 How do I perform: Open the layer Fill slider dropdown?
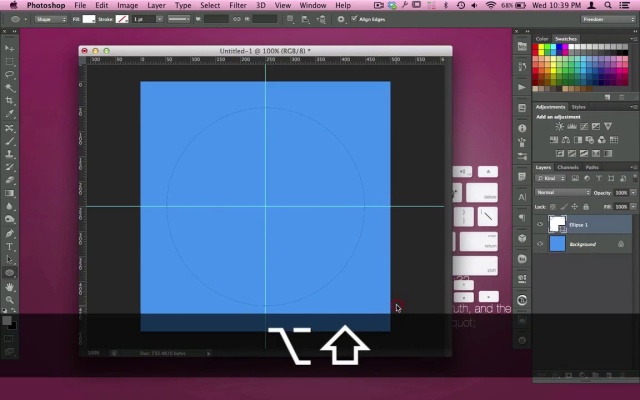[633, 207]
